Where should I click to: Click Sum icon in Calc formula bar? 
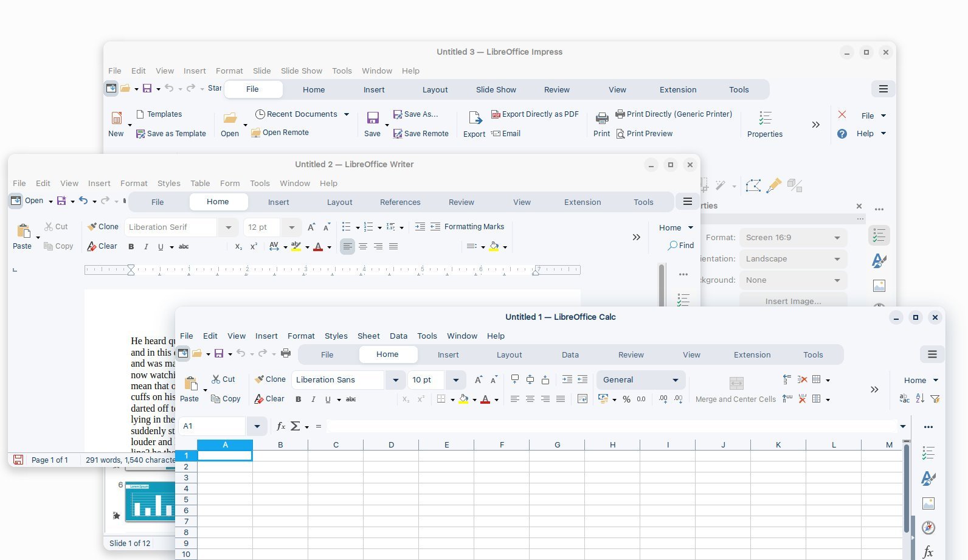[296, 426]
